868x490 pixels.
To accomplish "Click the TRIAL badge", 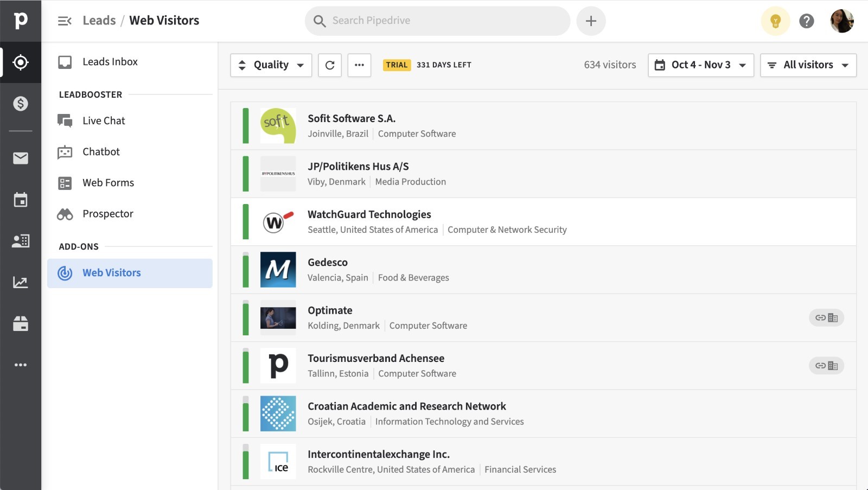I will 397,65.
